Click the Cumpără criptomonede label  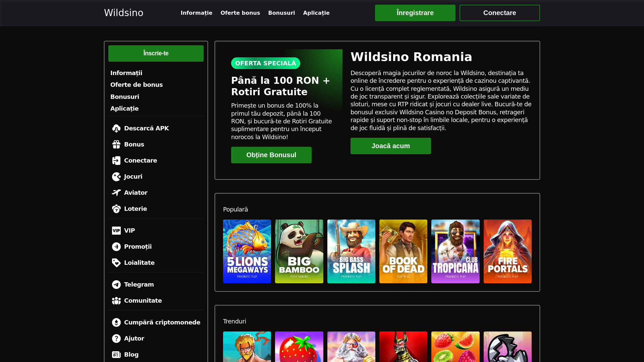point(162,322)
